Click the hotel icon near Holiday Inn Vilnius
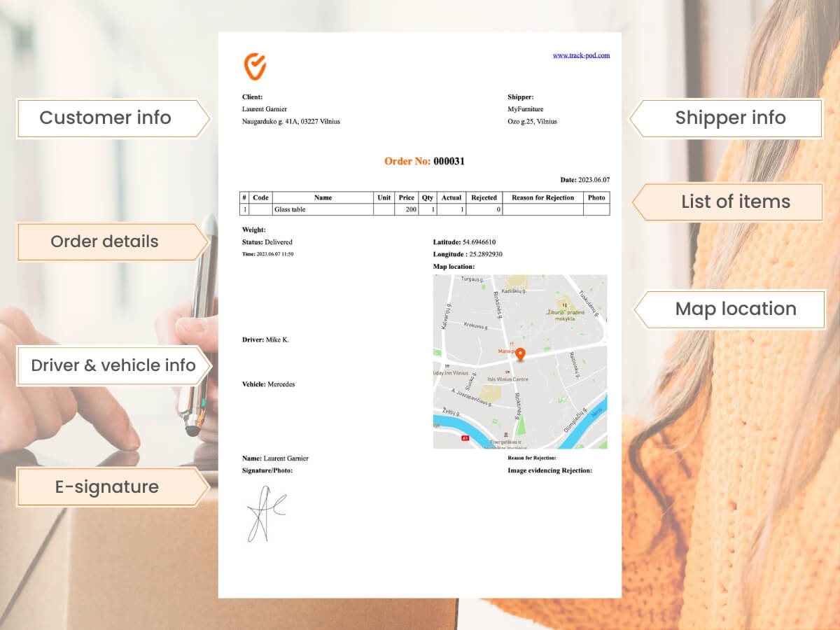 447,365
